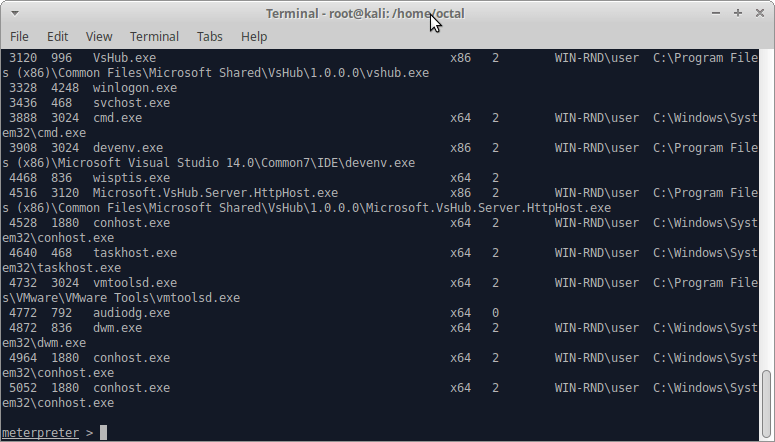Select conhost.exe on the PID 4964 row

pyautogui.click(x=131, y=358)
